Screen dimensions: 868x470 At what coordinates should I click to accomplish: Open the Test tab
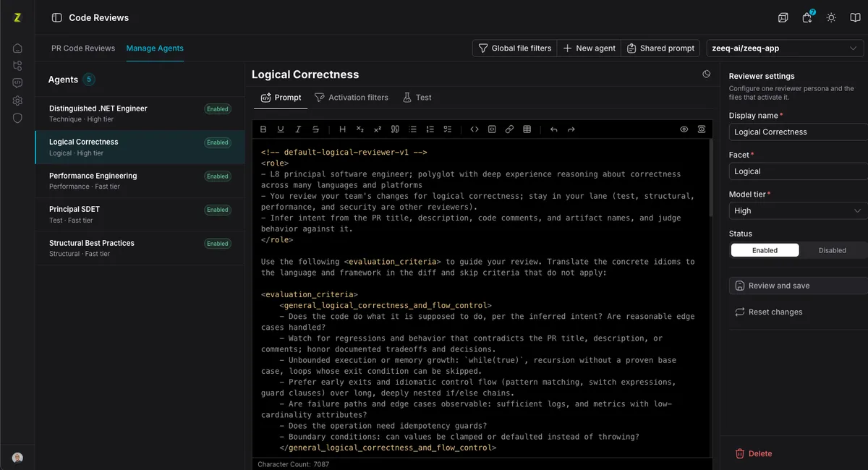pyautogui.click(x=417, y=98)
